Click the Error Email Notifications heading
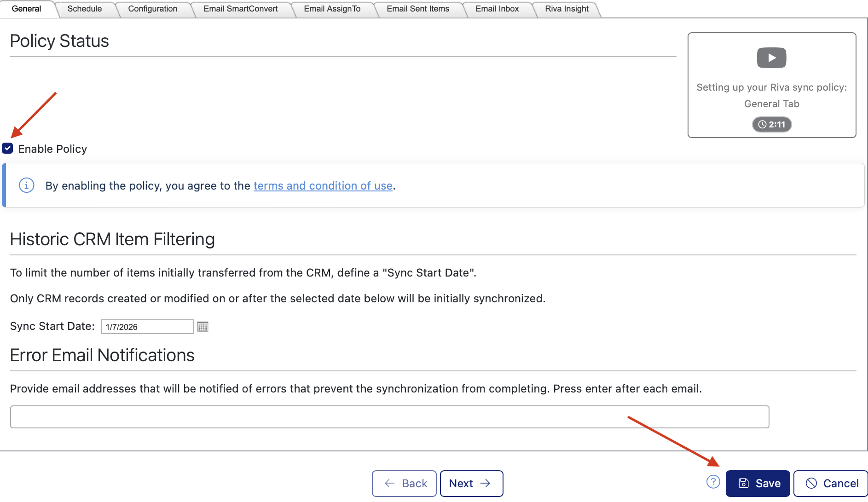Viewport: 868px width, 502px height. tap(102, 355)
